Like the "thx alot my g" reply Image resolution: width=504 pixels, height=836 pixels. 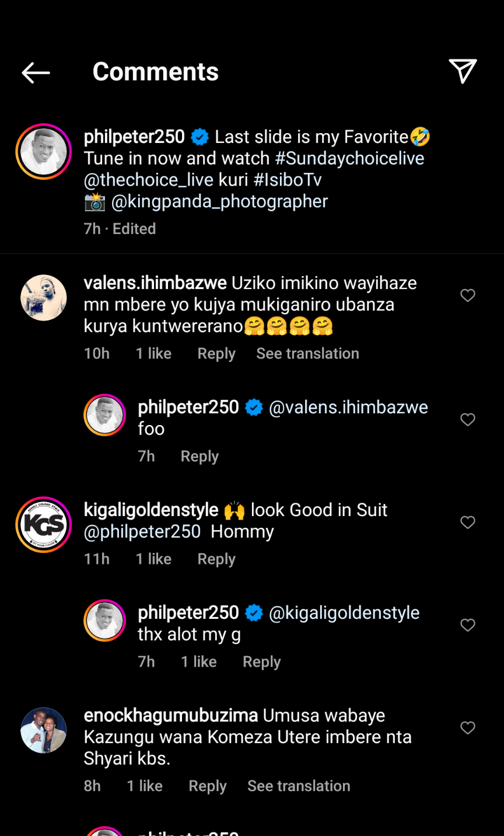(x=468, y=625)
